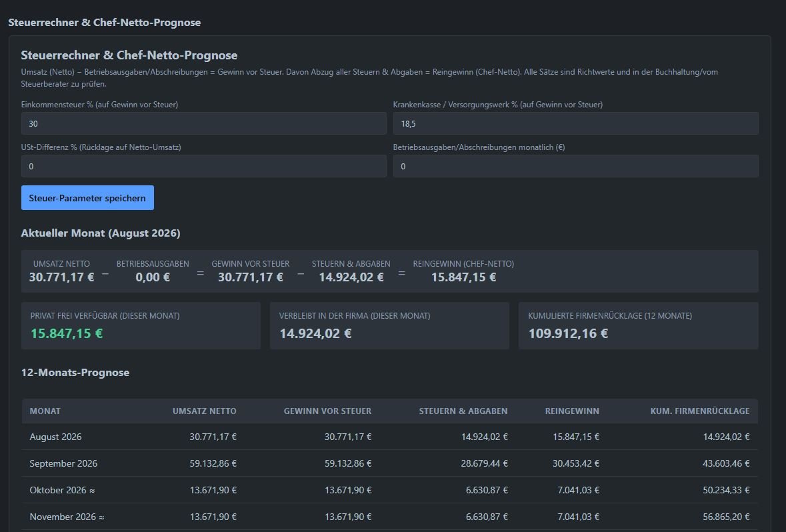Click the REINGEWINN column header
This screenshot has height=532, width=786.
572,411
